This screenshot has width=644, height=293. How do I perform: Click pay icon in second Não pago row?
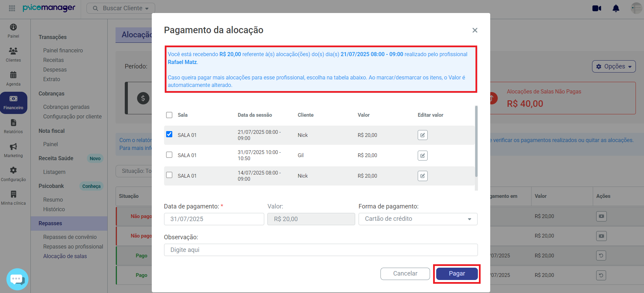point(601,236)
